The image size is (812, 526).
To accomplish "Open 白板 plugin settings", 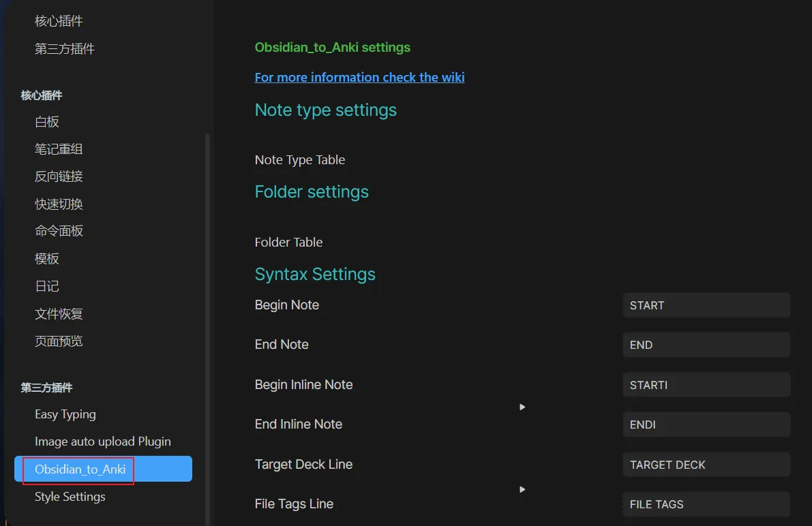I will [46, 122].
